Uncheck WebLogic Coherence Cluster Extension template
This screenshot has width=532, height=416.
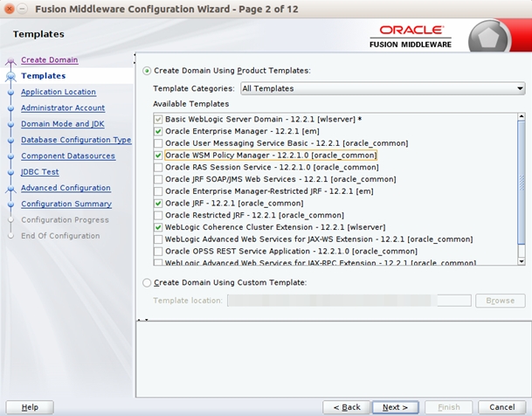click(158, 227)
